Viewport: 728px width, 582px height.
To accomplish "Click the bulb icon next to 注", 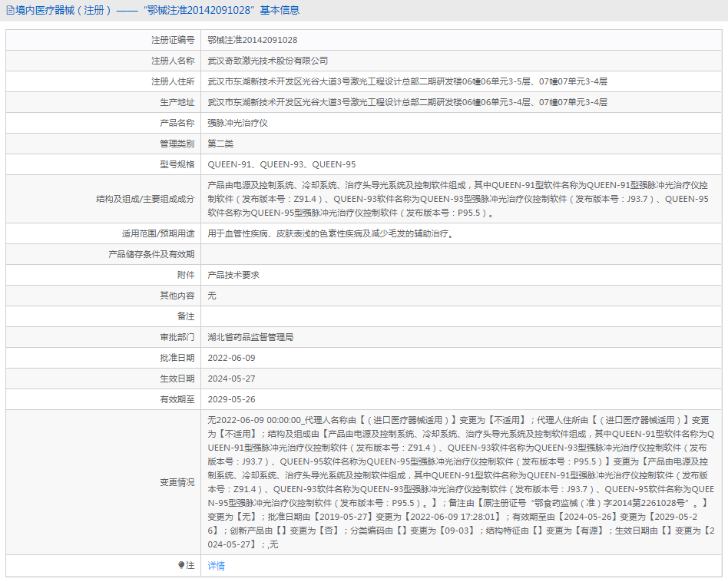I will point(181,565).
